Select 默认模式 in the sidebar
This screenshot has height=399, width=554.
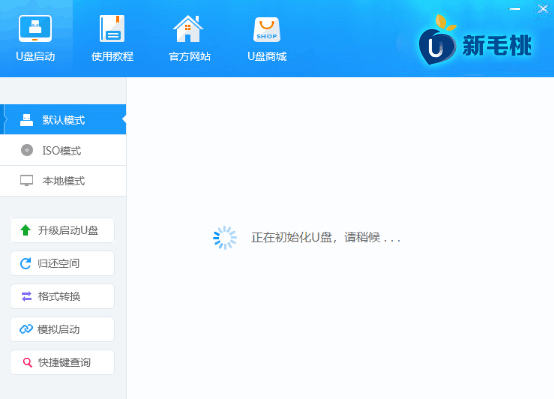(x=63, y=119)
